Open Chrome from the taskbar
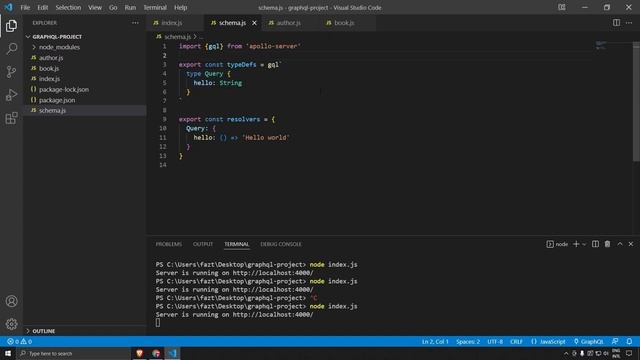Viewport: 640px width, 360px height. (156, 353)
